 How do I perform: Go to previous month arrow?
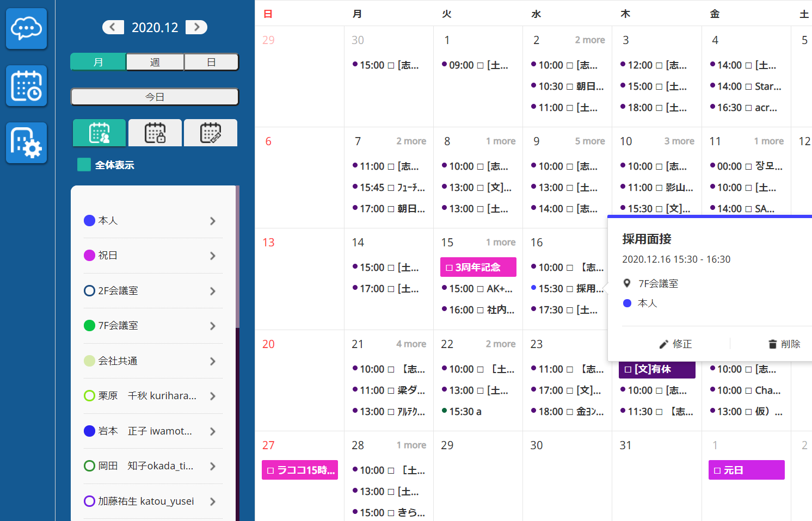[x=113, y=27]
